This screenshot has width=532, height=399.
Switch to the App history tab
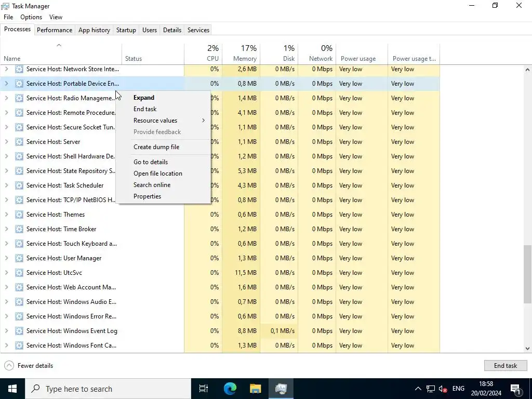click(x=95, y=30)
